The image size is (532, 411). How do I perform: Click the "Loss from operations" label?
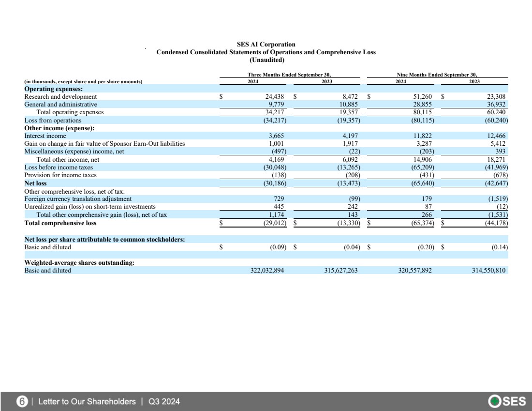(53, 120)
